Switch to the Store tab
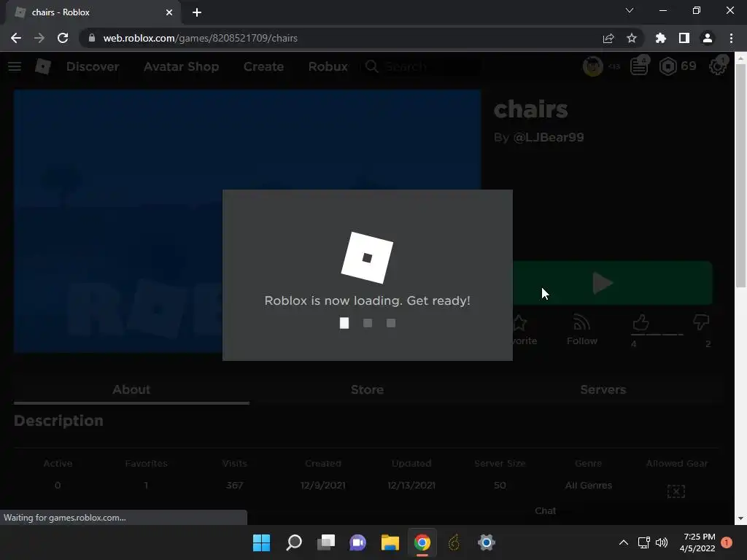 368,389
